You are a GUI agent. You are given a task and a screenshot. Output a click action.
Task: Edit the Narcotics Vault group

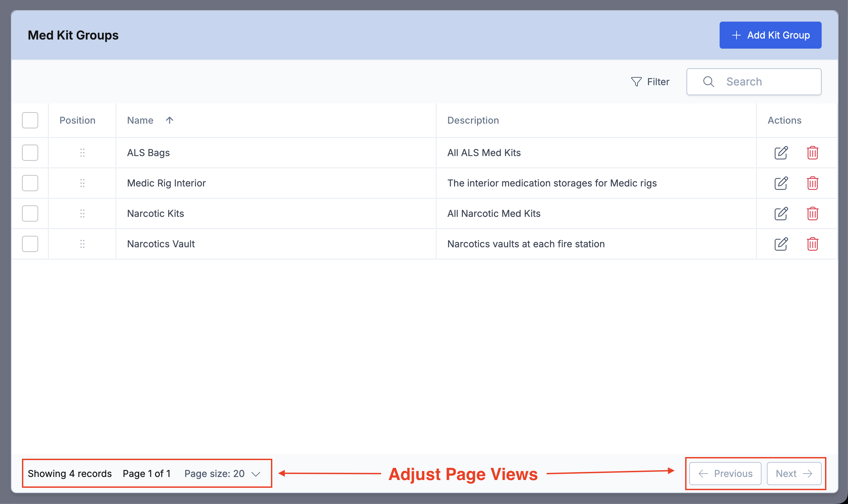pyautogui.click(x=781, y=244)
